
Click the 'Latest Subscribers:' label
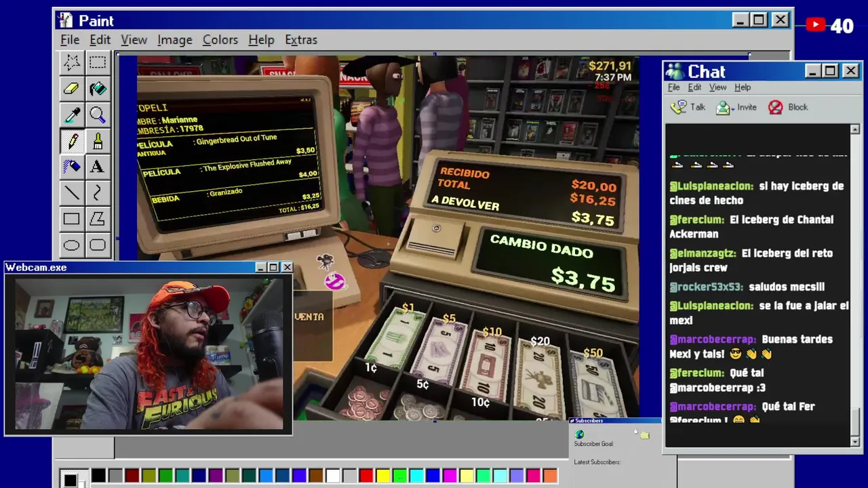point(597,462)
